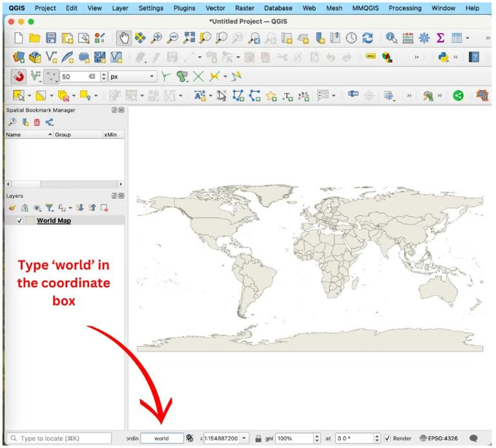496x448 pixels.
Task: Open bookmark share/import-export icon
Action: (x=49, y=123)
